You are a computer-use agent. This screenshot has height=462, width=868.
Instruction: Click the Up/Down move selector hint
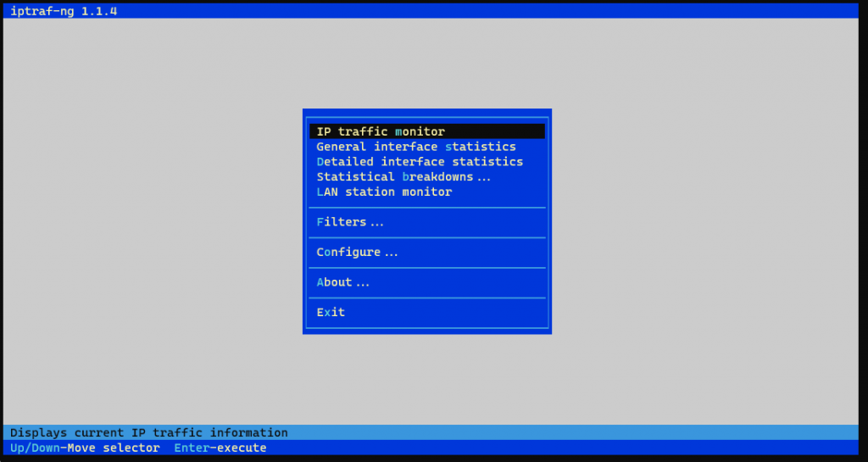pyautogui.click(x=85, y=448)
